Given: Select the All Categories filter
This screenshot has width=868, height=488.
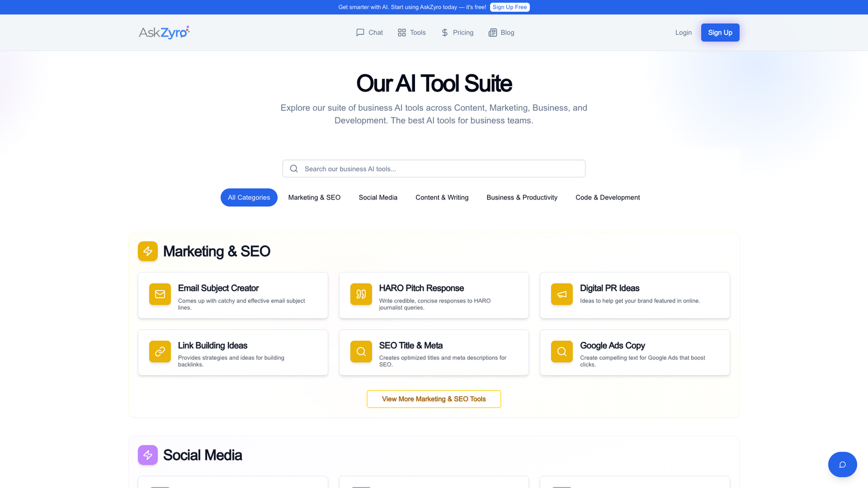Looking at the screenshot, I should click(249, 197).
